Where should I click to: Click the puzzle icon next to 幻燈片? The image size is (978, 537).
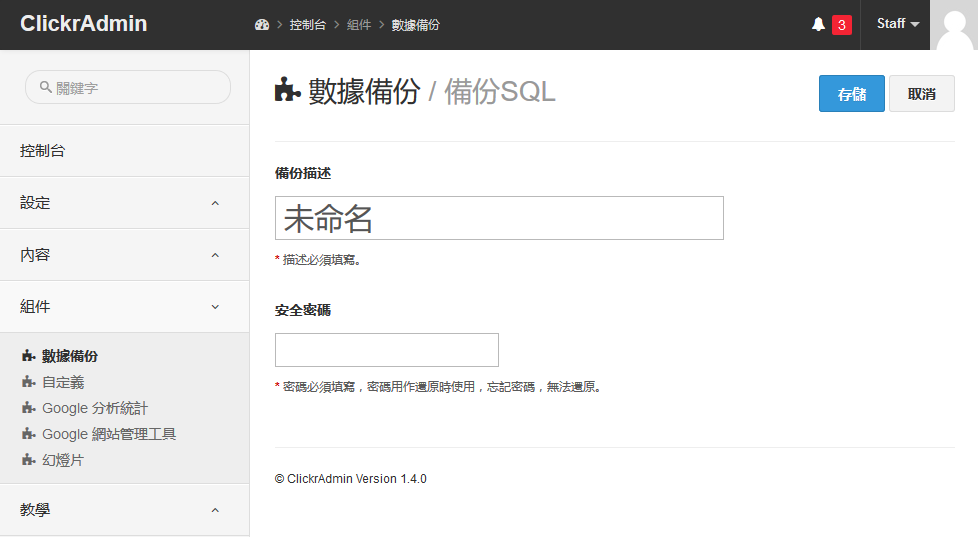coord(29,460)
